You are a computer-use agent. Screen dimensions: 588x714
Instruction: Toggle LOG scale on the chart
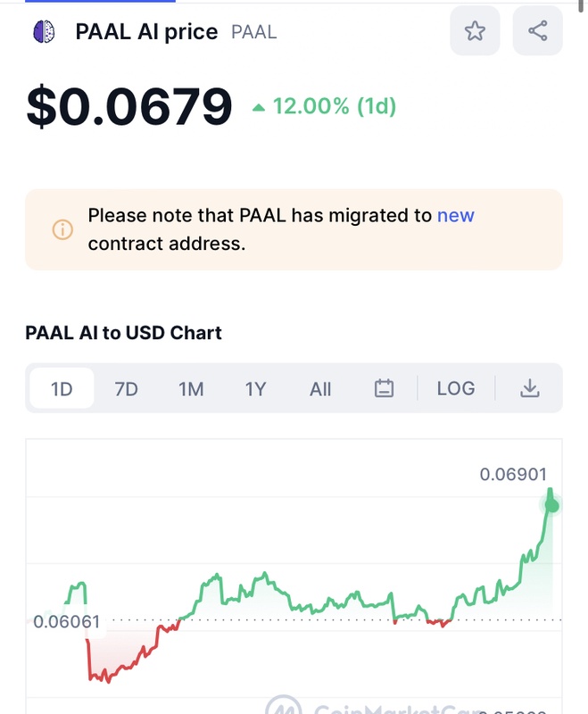click(x=455, y=388)
